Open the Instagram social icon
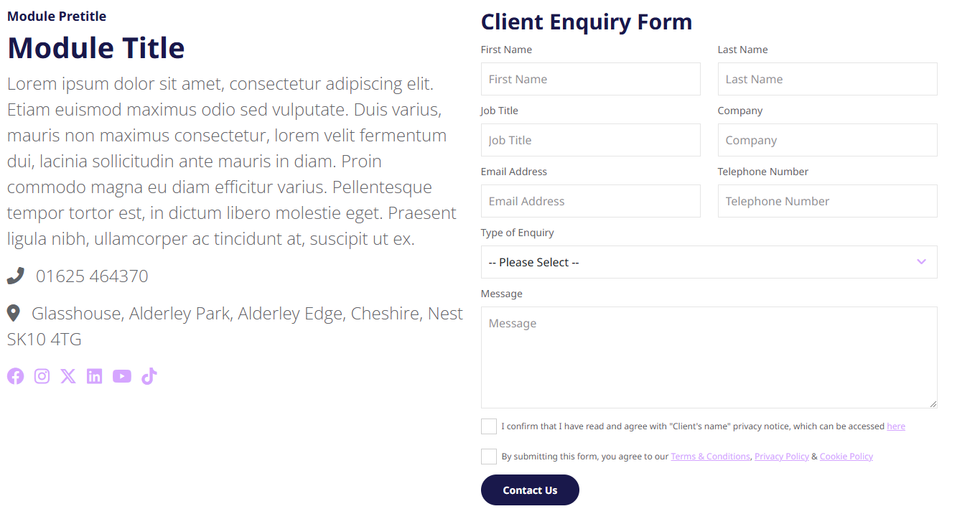The image size is (980, 519). coord(42,376)
